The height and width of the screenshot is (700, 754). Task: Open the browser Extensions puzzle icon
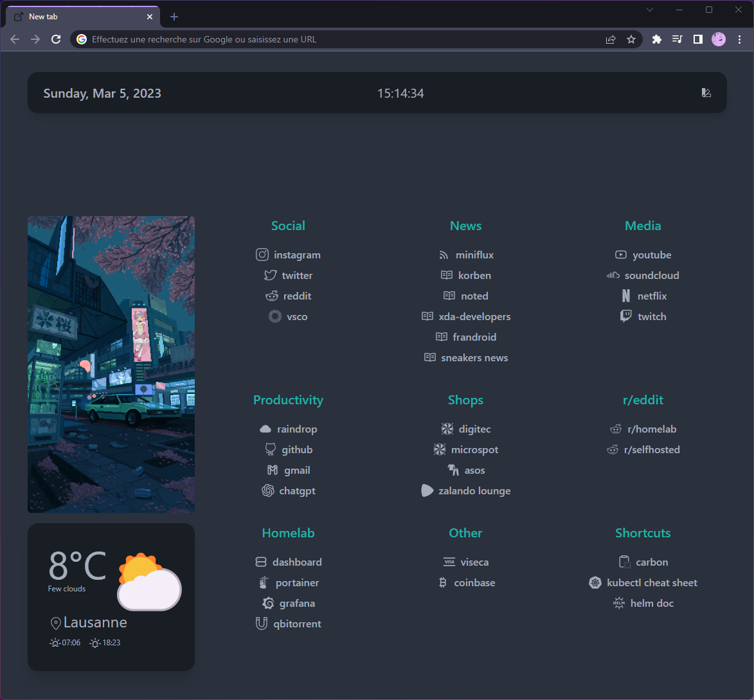click(656, 39)
